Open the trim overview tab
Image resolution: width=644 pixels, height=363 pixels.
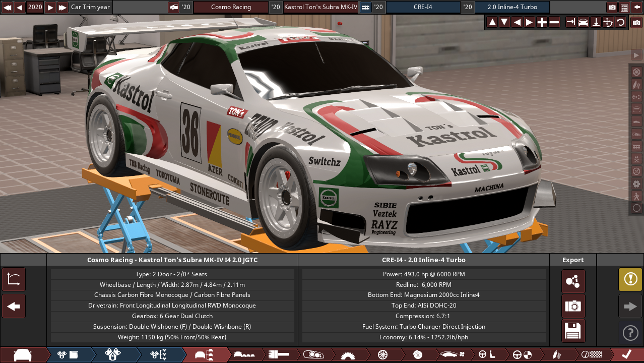[x=205, y=355]
